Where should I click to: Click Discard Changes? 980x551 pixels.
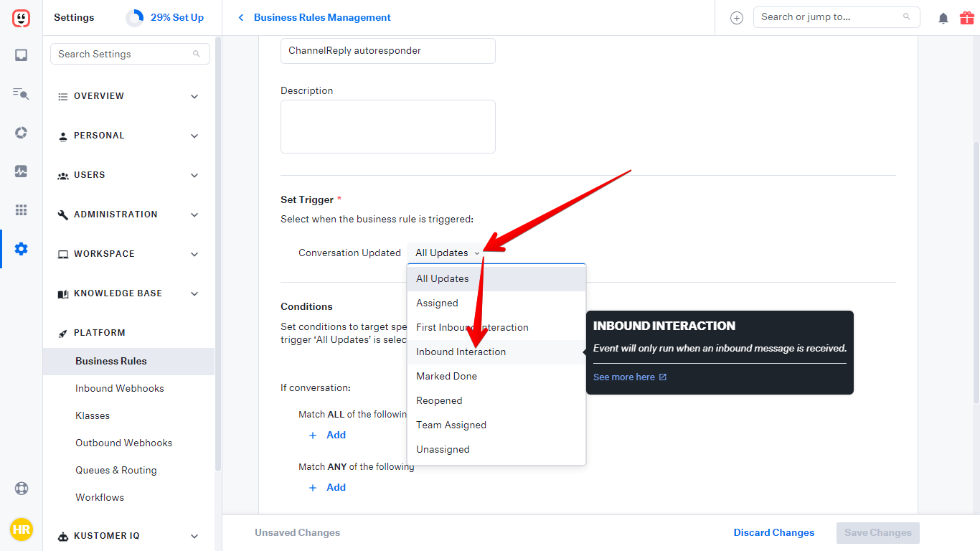click(x=774, y=532)
